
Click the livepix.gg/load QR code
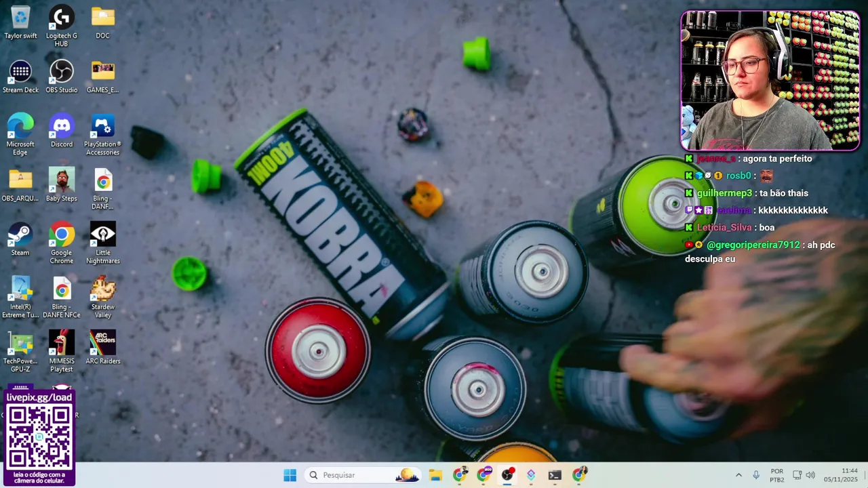(39, 437)
